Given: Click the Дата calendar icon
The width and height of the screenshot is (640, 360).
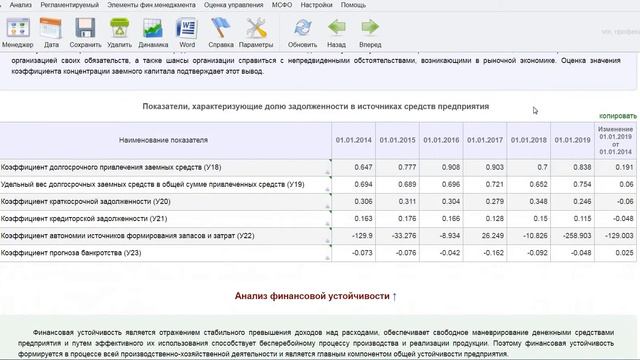Looking at the screenshot, I should point(51,28).
